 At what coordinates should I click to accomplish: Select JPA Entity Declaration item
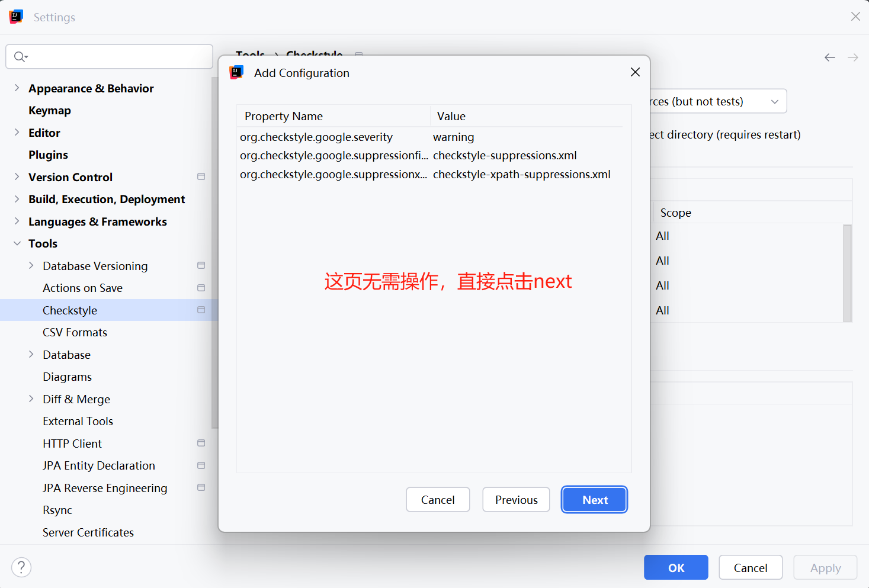tap(99, 465)
